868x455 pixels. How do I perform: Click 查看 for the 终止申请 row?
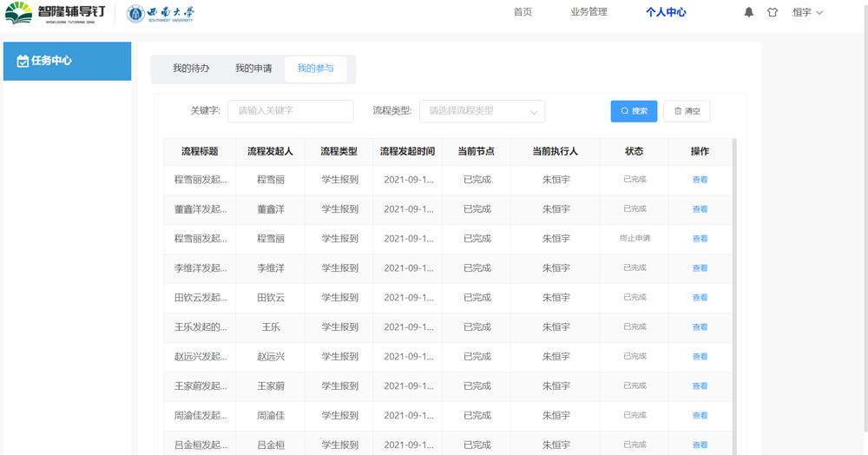coord(700,239)
